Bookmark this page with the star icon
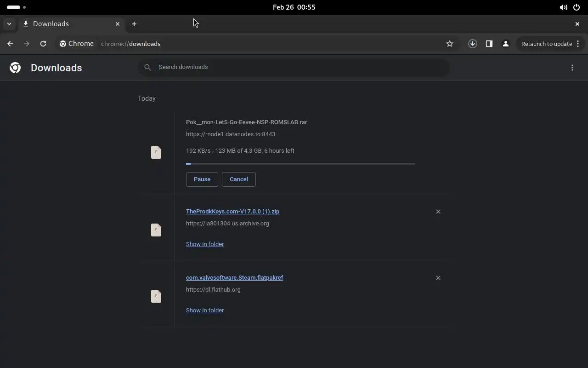 point(450,44)
